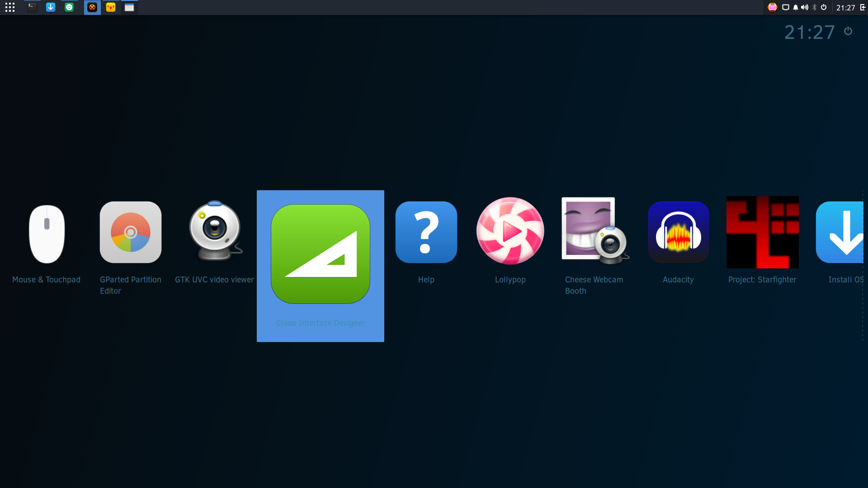
Task: Click the "Lollypop" label
Action: 510,280
